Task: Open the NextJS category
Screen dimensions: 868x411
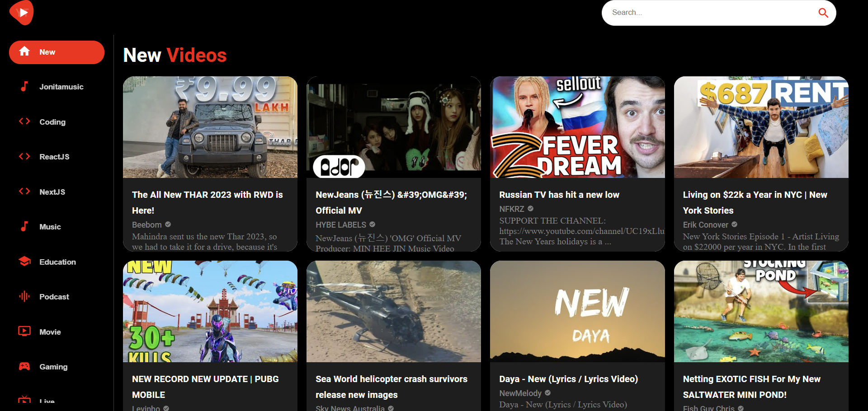Action: (57, 192)
